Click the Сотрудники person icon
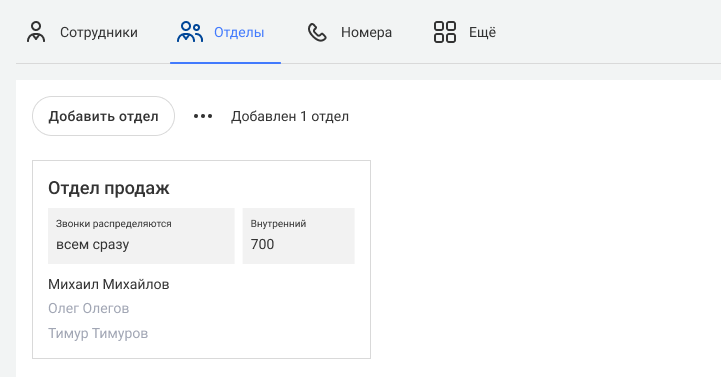Viewport: 721px width, 377px height. (36, 32)
